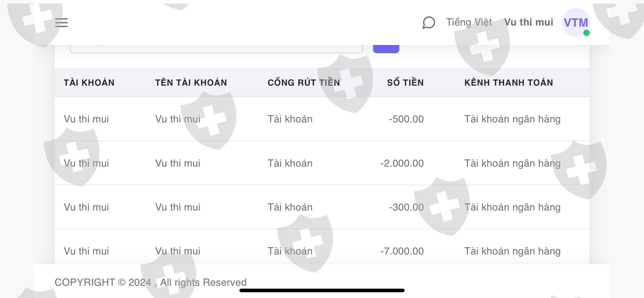The image size is (644, 298).
Task: Click the KÊNH THANH TOÁN column header
Action: point(508,83)
